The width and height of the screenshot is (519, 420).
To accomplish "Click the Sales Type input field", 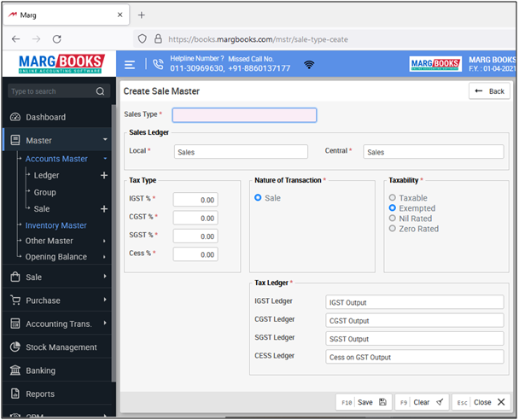I will click(x=244, y=115).
